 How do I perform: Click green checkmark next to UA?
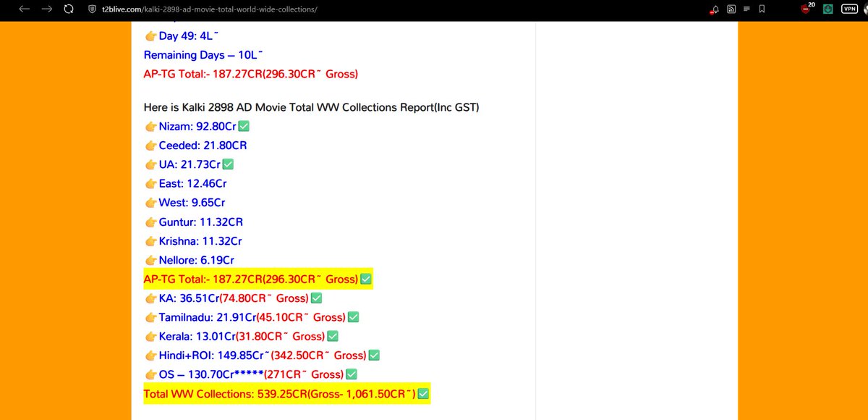[229, 164]
